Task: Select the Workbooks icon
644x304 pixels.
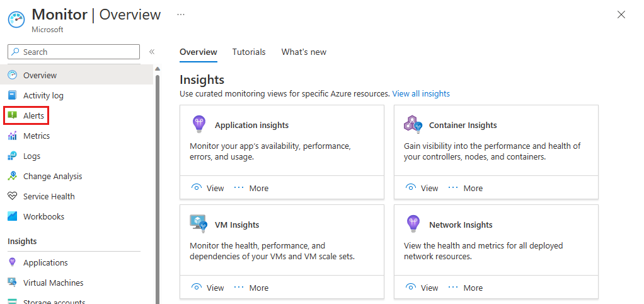Action: tap(13, 216)
